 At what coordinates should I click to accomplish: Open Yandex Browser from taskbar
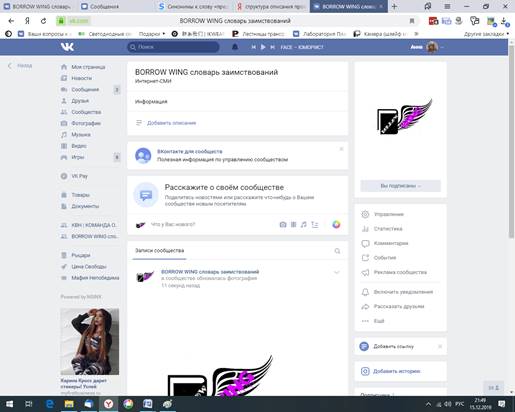[x=108, y=404]
